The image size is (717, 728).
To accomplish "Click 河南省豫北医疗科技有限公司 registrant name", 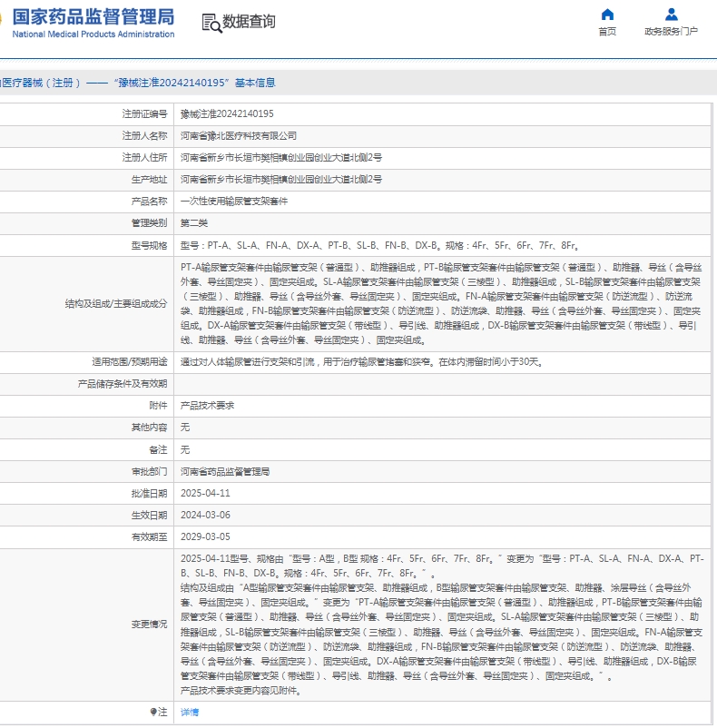I will (x=239, y=136).
